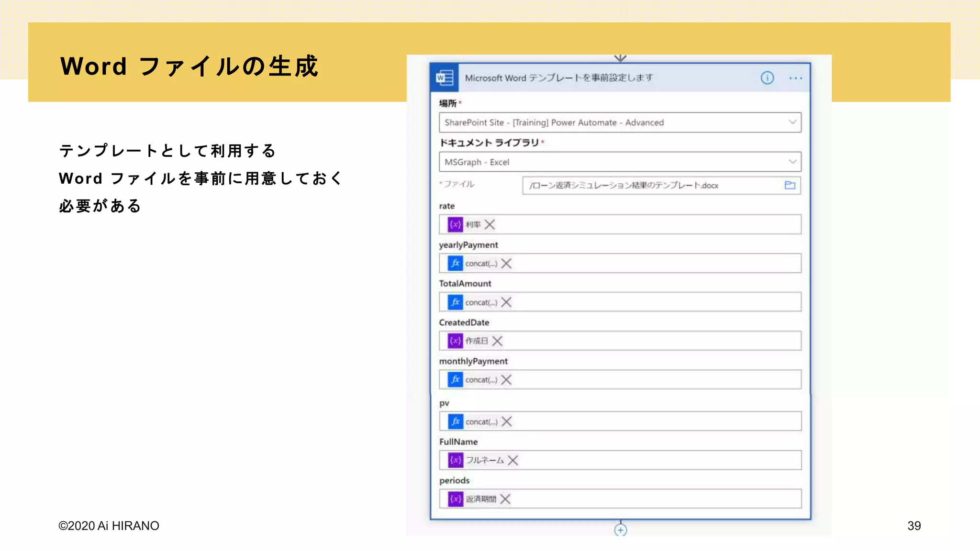Click the variable icon in FullName field

(x=456, y=460)
